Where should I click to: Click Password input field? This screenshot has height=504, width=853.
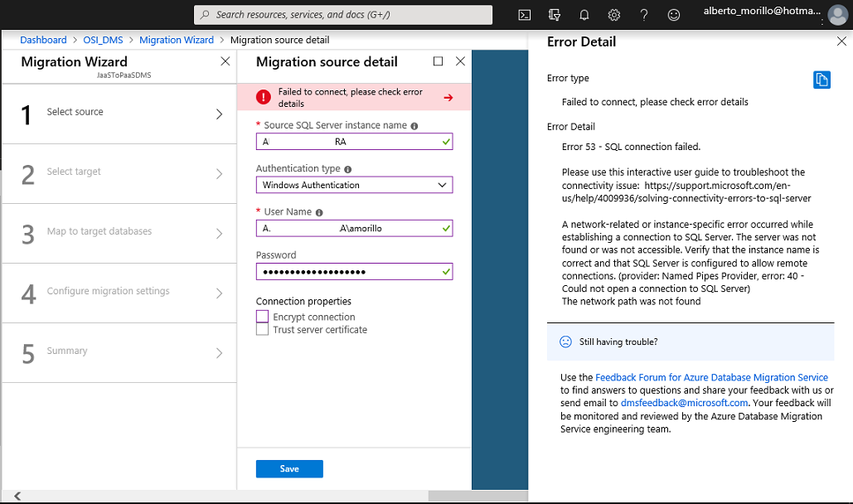coord(354,272)
